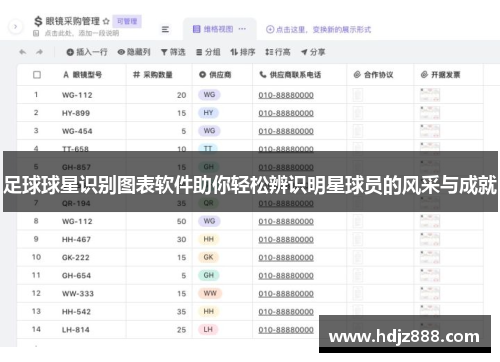
Task: Click the HH supplier tag in row 9
Action: point(209,239)
